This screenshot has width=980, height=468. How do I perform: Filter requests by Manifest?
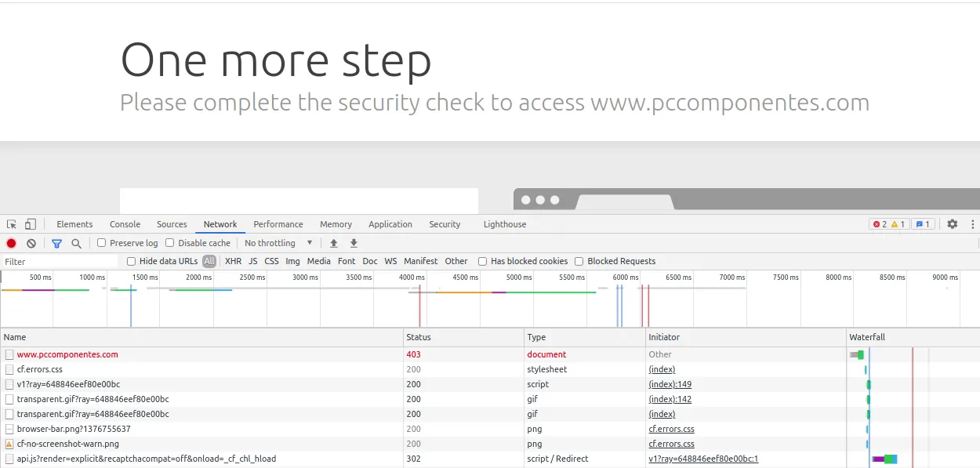[421, 261]
